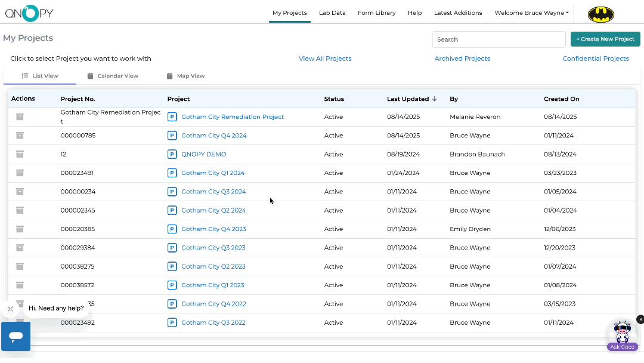Screen dimensions: 644x363
Task: Click the Project No. column header
Action: (78, 99)
